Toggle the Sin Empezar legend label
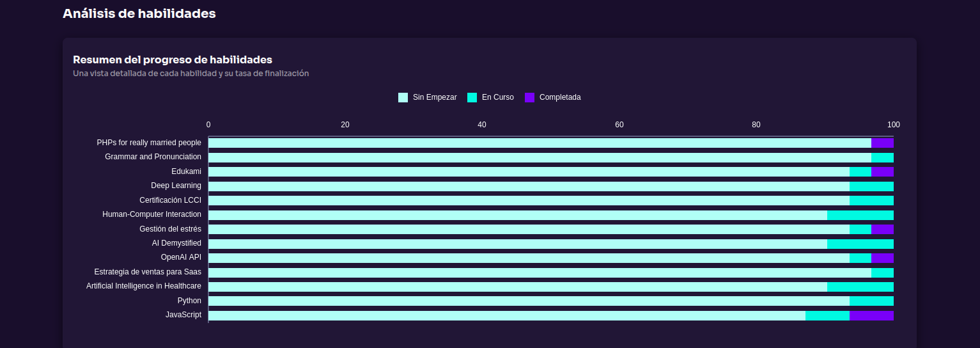This screenshot has width=980, height=348. pos(435,97)
